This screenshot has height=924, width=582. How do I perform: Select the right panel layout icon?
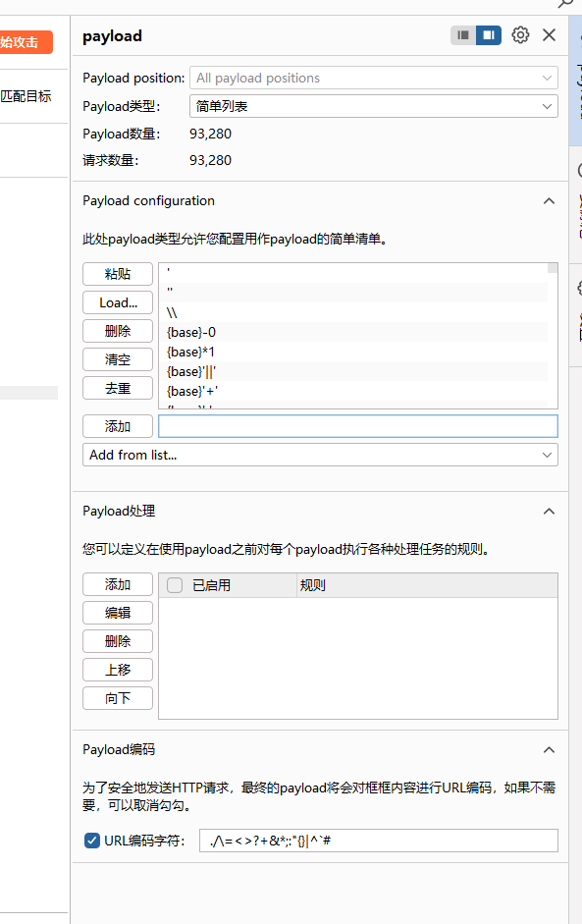click(489, 35)
